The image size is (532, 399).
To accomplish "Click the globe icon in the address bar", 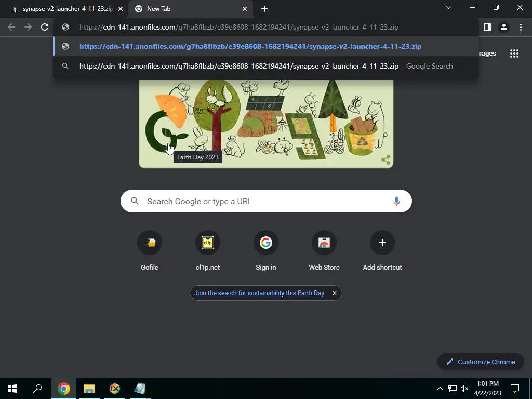I will (x=65, y=27).
